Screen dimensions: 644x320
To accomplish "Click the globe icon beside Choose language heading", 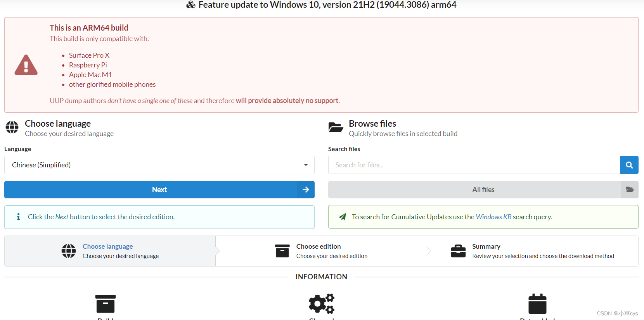I will pos(12,127).
